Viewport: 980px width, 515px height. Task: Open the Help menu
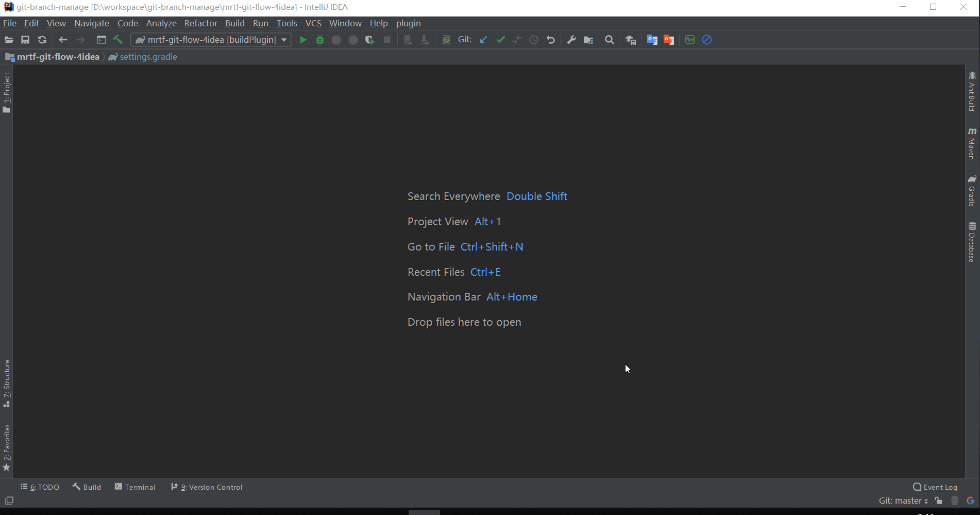[379, 23]
